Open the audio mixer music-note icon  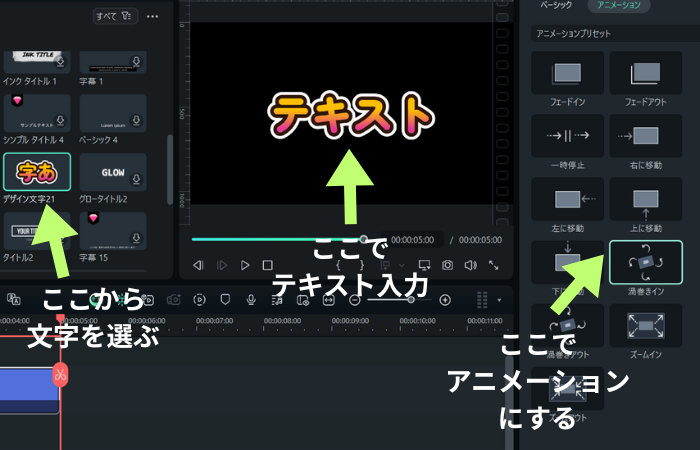[277, 300]
